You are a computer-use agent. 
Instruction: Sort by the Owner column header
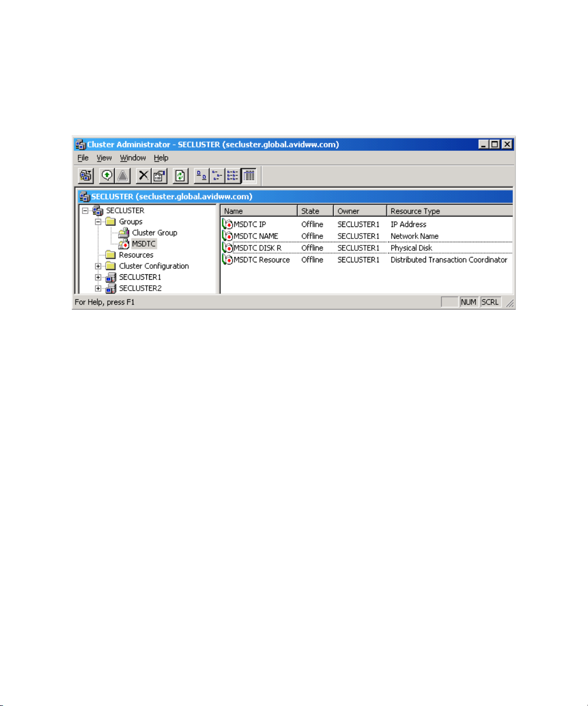360,211
